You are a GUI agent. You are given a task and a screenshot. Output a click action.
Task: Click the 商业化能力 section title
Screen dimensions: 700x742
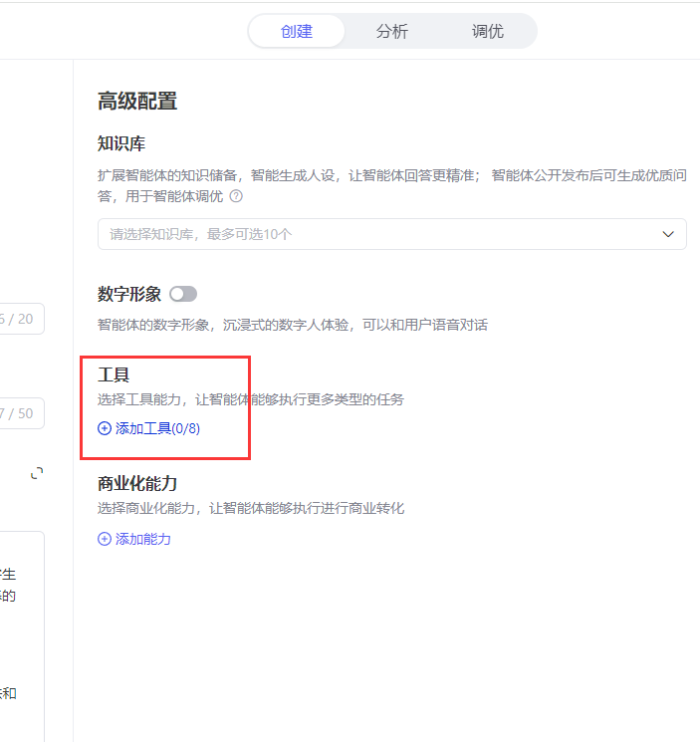pyautogui.click(x=137, y=484)
